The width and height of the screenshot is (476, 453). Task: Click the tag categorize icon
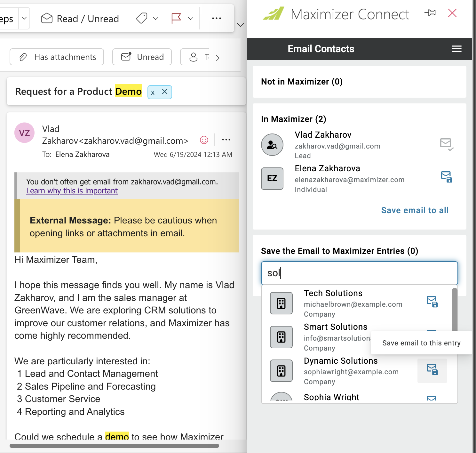point(142,19)
